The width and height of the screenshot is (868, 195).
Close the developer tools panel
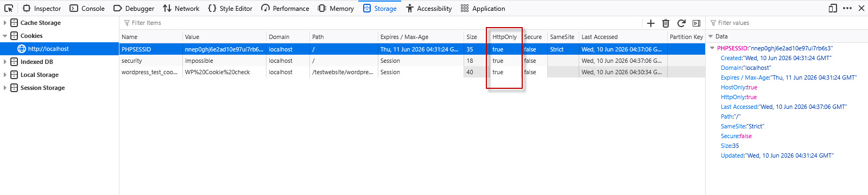pyautogui.click(x=861, y=8)
